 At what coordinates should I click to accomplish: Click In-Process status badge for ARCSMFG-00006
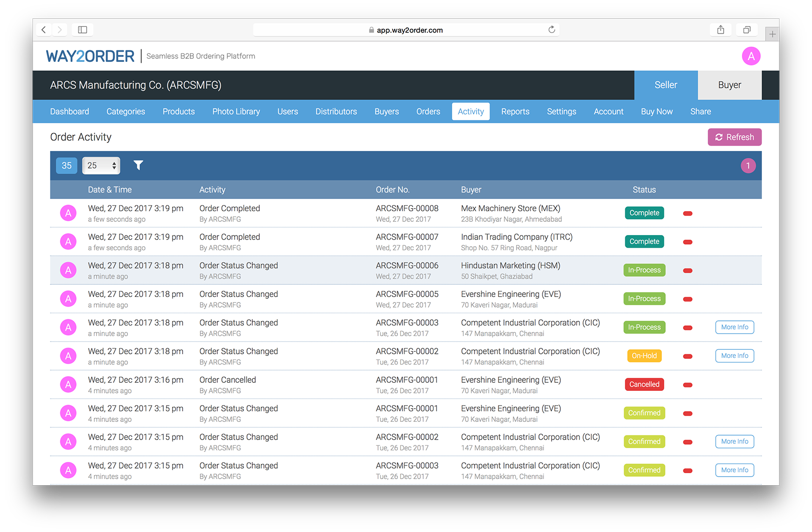645,271
